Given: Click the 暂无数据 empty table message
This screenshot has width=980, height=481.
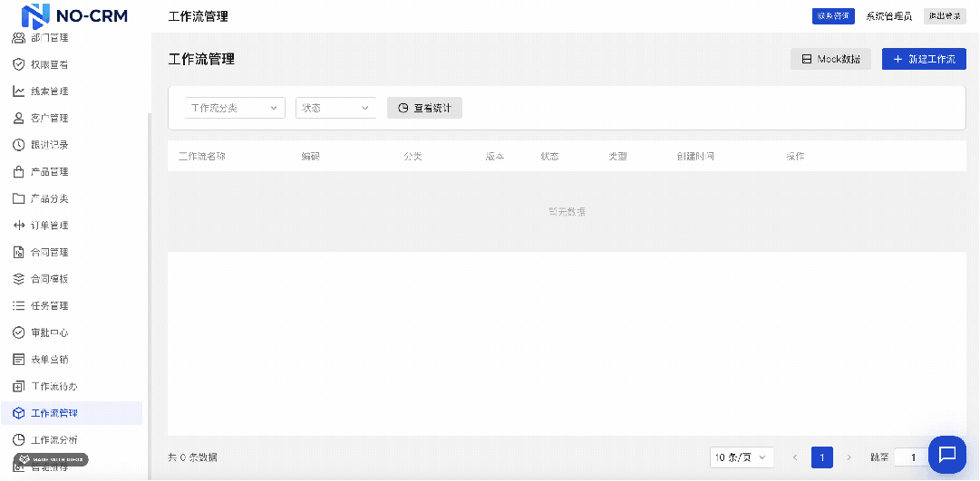Looking at the screenshot, I should point(567,212).
